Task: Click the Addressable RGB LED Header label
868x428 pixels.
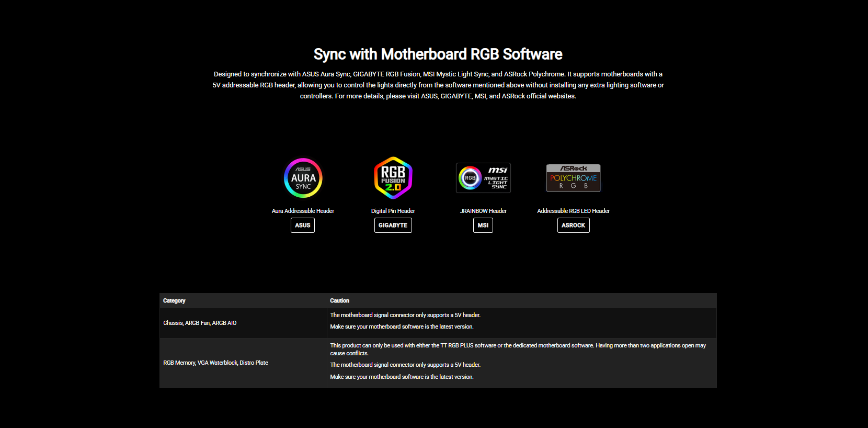Action: 573,211
